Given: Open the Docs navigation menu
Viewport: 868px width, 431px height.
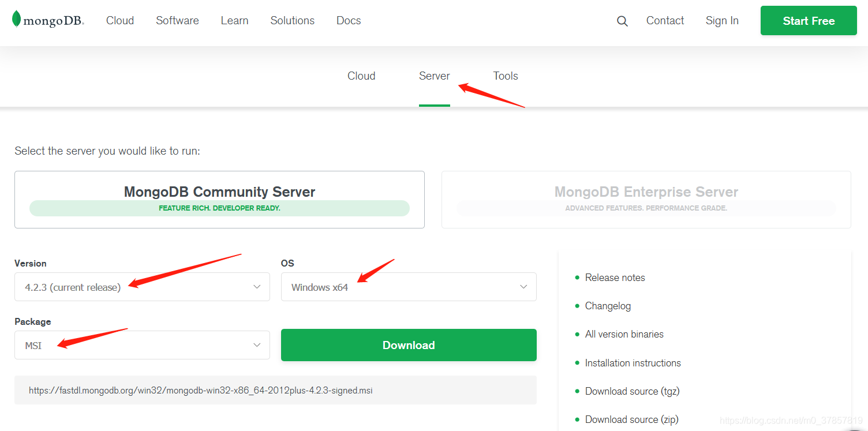Looking at the screenshot, I should (x=349, y=21).
